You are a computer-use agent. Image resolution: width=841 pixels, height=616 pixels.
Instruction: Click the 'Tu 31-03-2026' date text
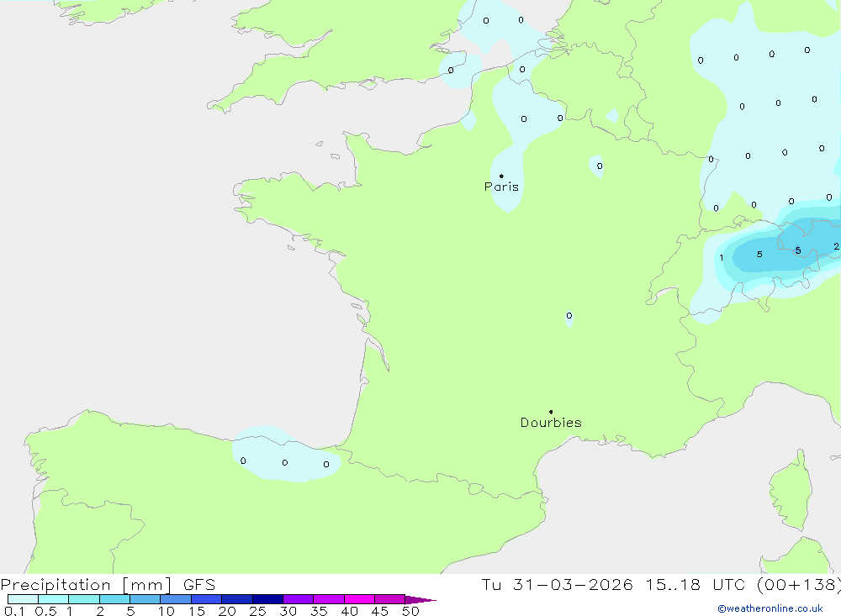point(557,585)
